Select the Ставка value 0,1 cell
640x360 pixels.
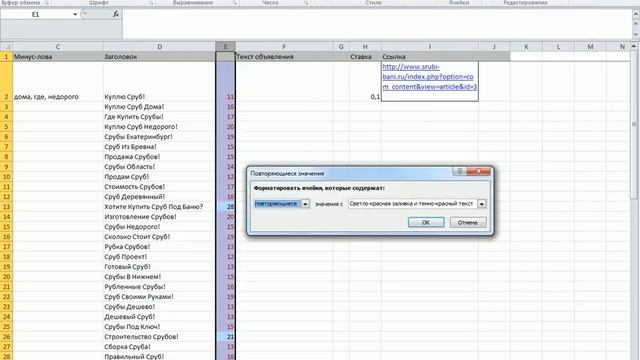point(365,82)
